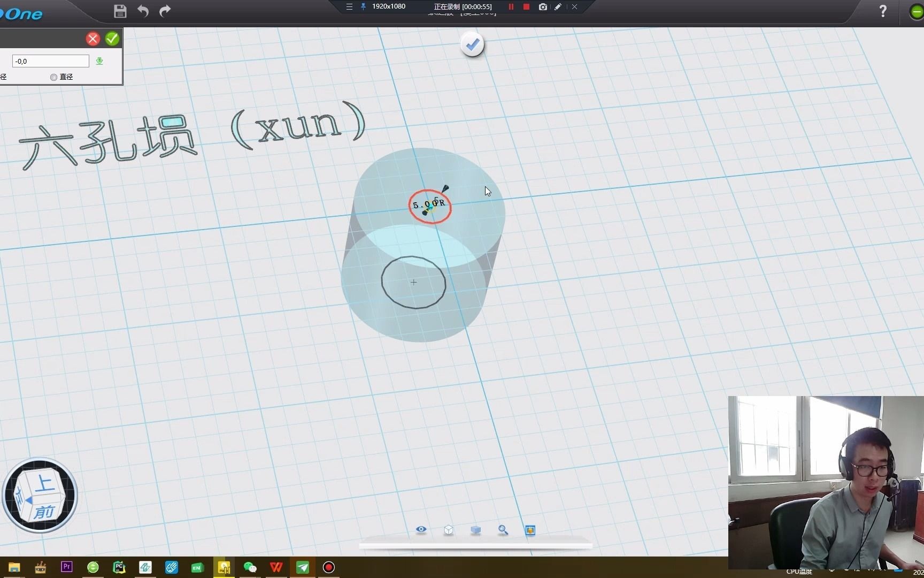Open the red record app in taskbar

point(329,567)
